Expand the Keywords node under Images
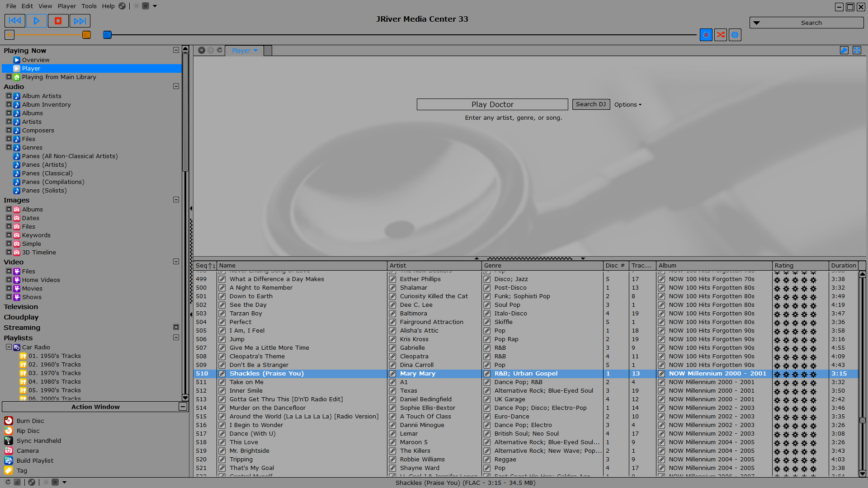Image resolution: width=868 pixels, height=488 pixels. [9, 235]
